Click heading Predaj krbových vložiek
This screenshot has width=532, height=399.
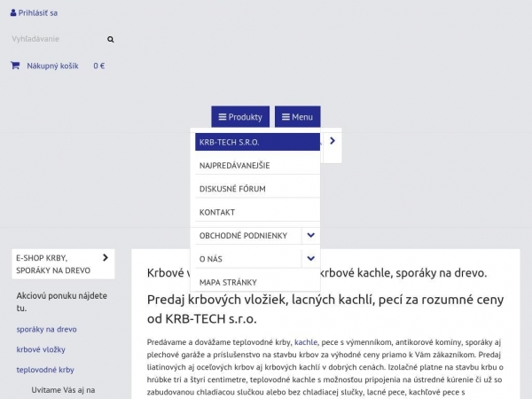(325, 309)
